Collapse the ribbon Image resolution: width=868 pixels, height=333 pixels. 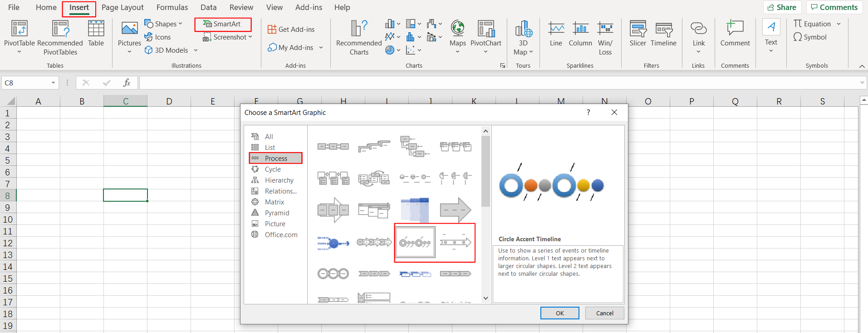[x=862, y=66]
